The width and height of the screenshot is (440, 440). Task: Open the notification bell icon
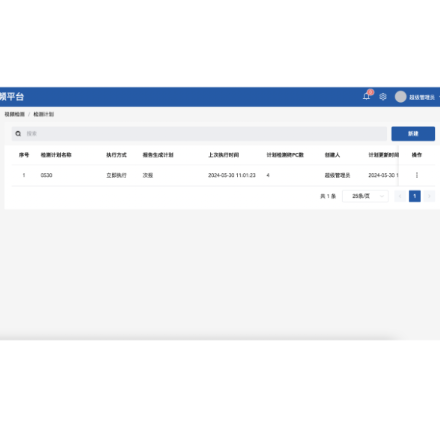[366, 97]
